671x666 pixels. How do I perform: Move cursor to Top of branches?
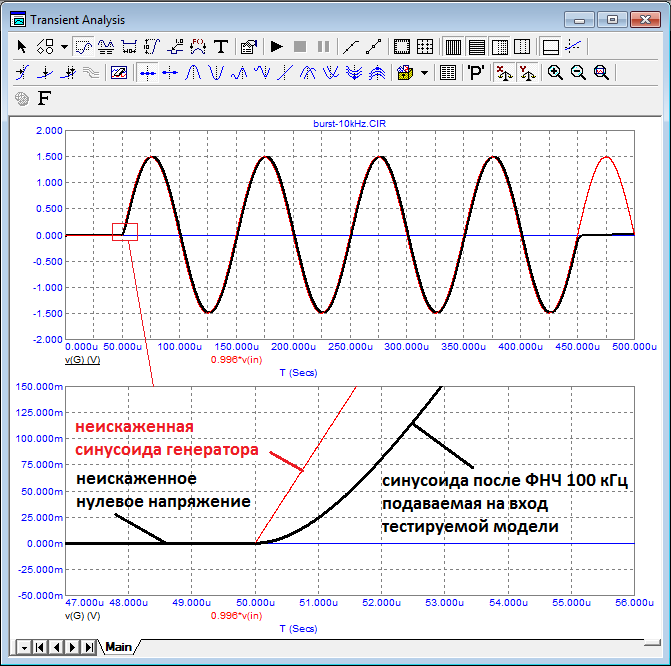coord(308,73)
